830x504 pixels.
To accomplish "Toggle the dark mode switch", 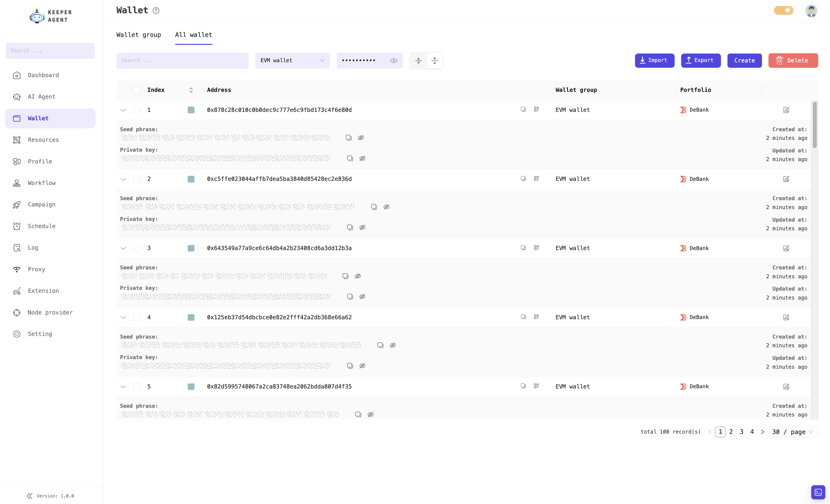I will (x=783, y=10).
